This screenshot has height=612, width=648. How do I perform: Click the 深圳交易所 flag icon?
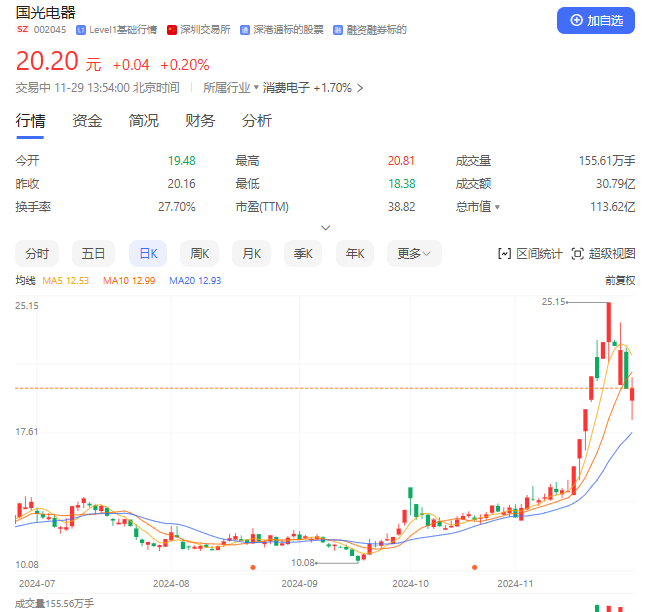(172, 30)
